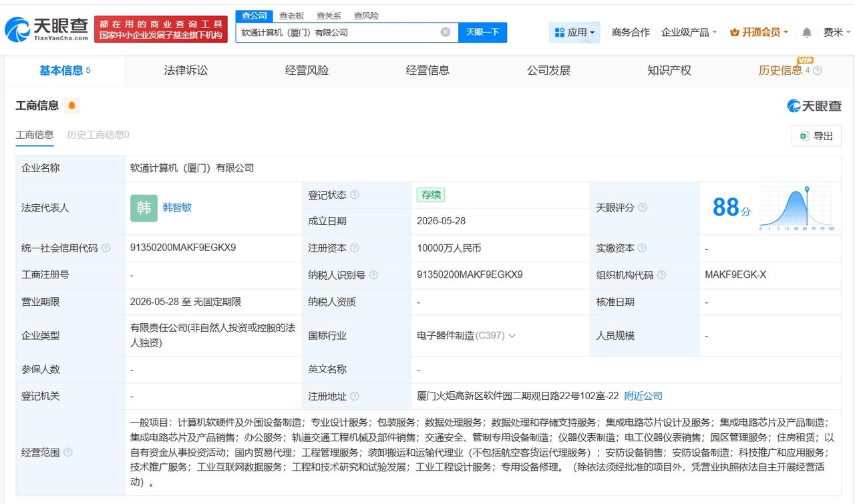Open the 历史信息 tab
The height and width of the screenshot is (504, 855).
tap(780, 71)
